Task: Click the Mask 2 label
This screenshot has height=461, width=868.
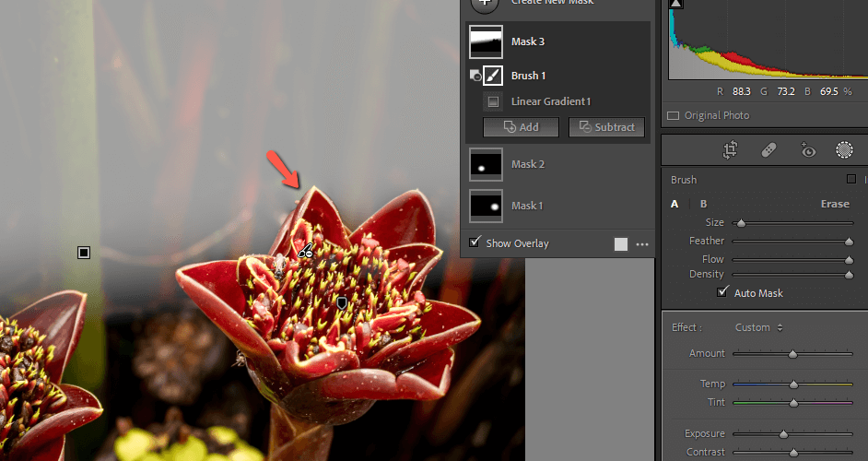Action: coord(528,164)
